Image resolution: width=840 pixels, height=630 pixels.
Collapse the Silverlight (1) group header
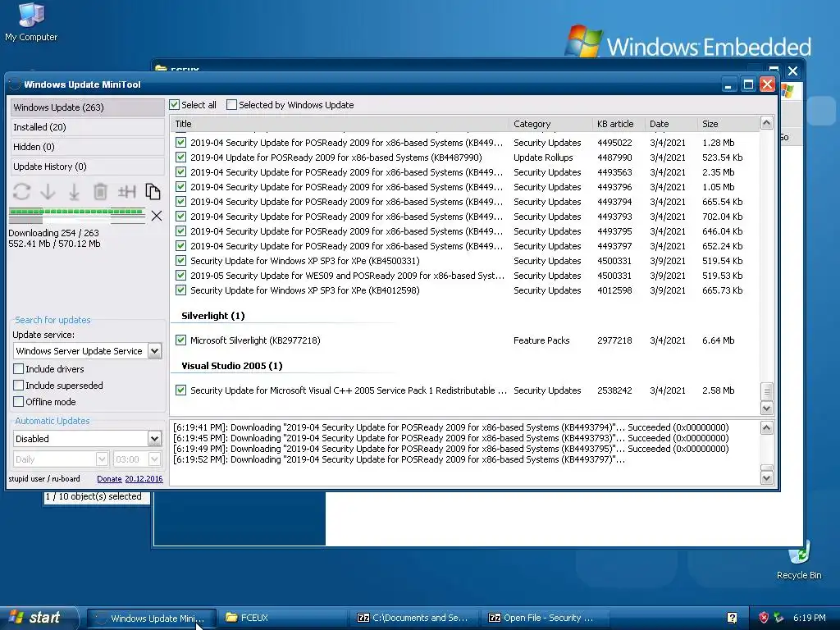click(213, 316)
